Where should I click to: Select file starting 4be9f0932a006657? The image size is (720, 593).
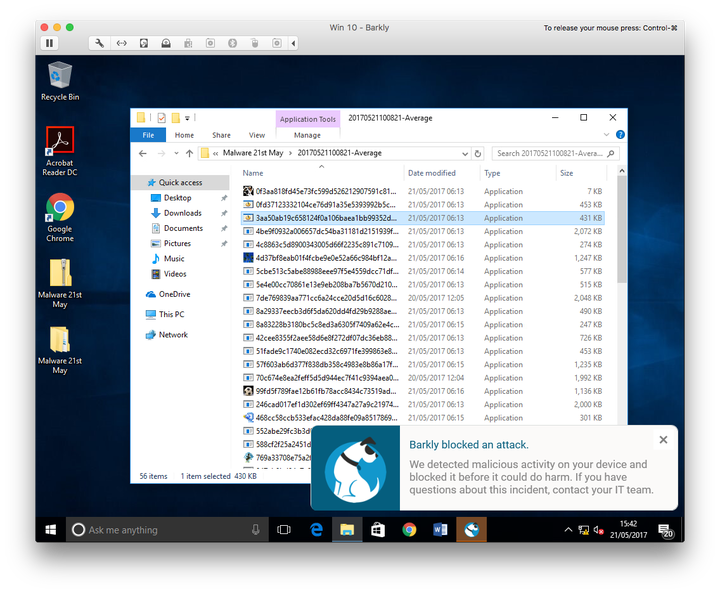tap(422, 231)
